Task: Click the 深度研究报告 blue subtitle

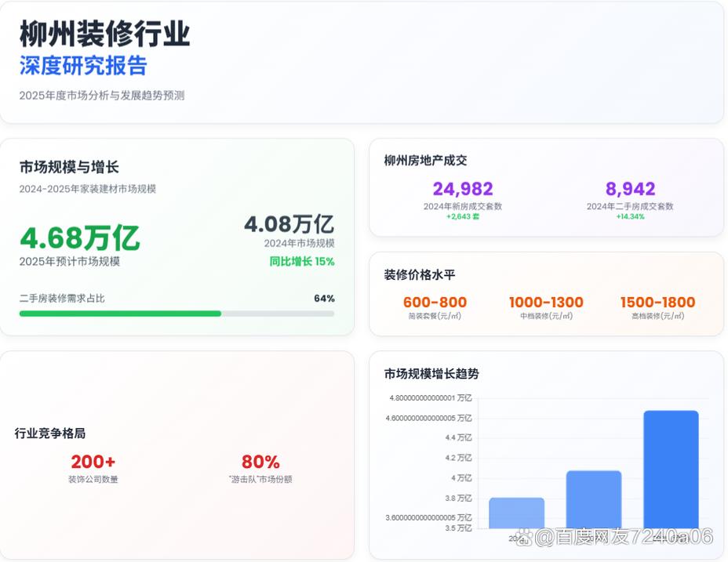Action: tap(83, 66)
